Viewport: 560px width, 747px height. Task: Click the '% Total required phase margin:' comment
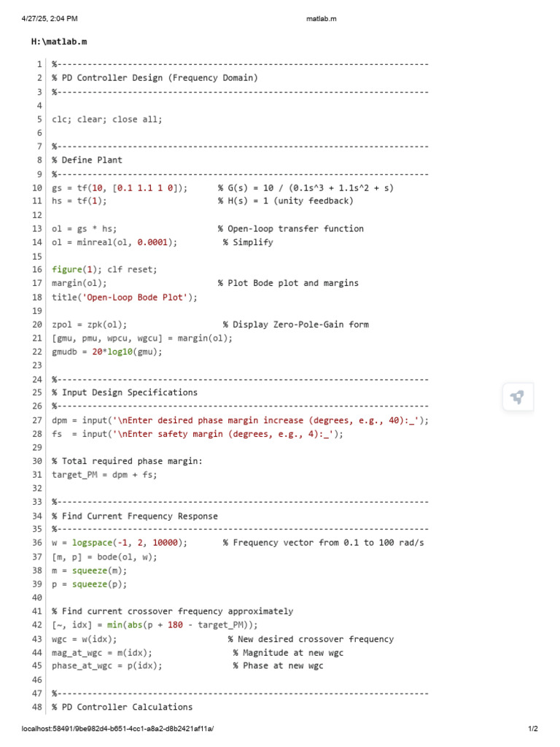(x=127, y=461)
